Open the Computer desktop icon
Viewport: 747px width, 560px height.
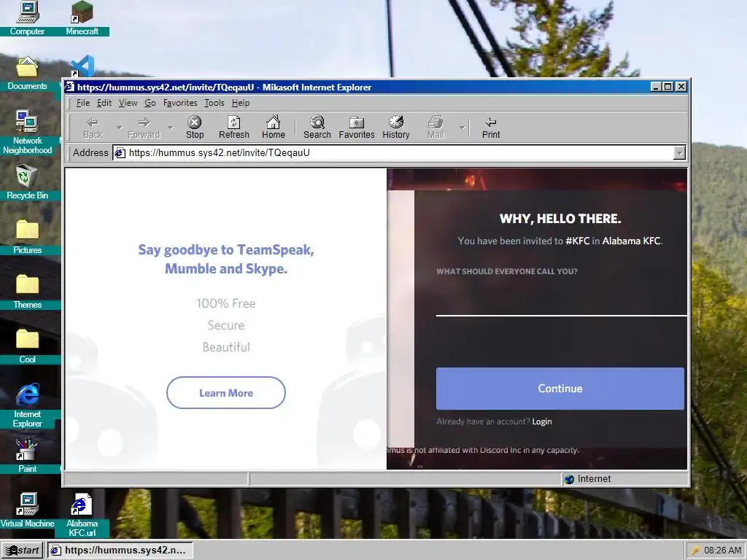pos(27,18)
